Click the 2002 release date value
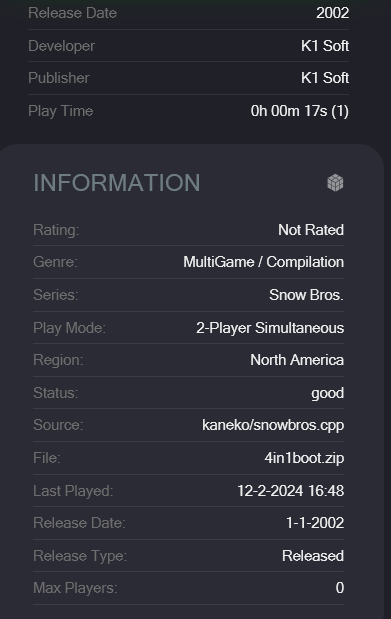Viewport: 391px width, 619px height. pyautogui.click(x=332, y=13)
